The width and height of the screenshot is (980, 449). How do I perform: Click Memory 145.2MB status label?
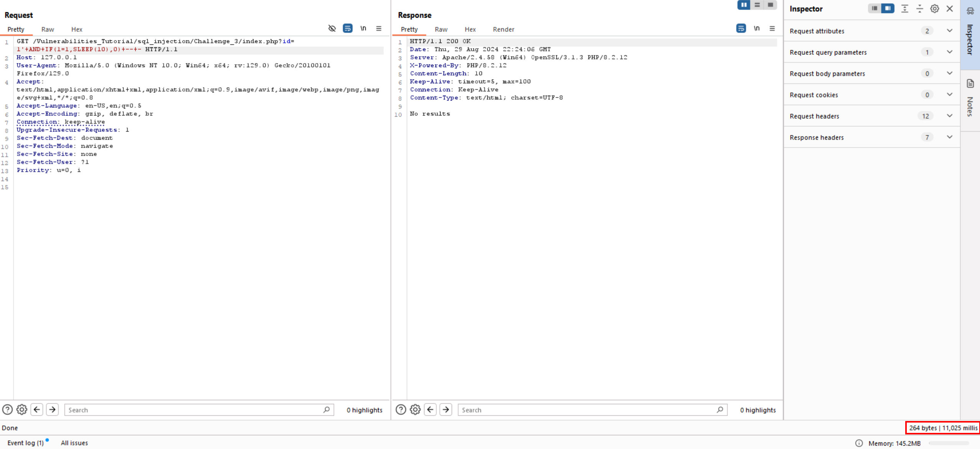click(x=894, y=443)
